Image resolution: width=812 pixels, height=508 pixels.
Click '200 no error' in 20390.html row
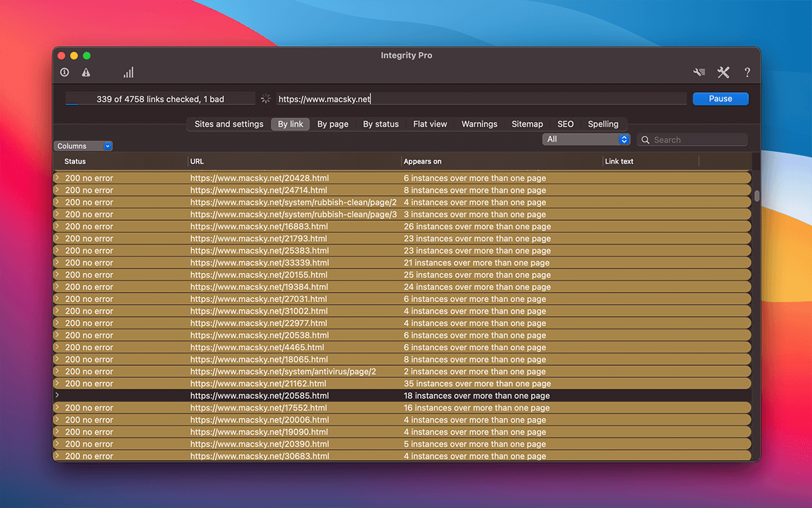89,444
